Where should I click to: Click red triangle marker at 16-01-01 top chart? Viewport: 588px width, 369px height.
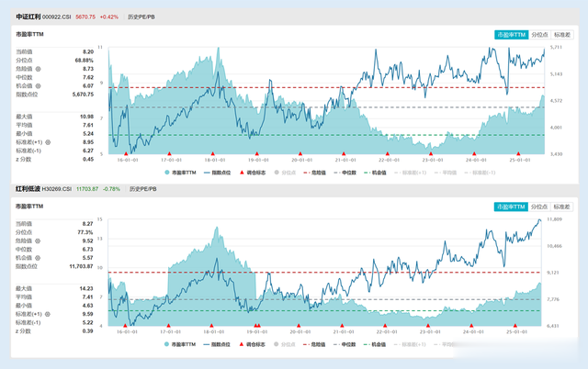126,153
